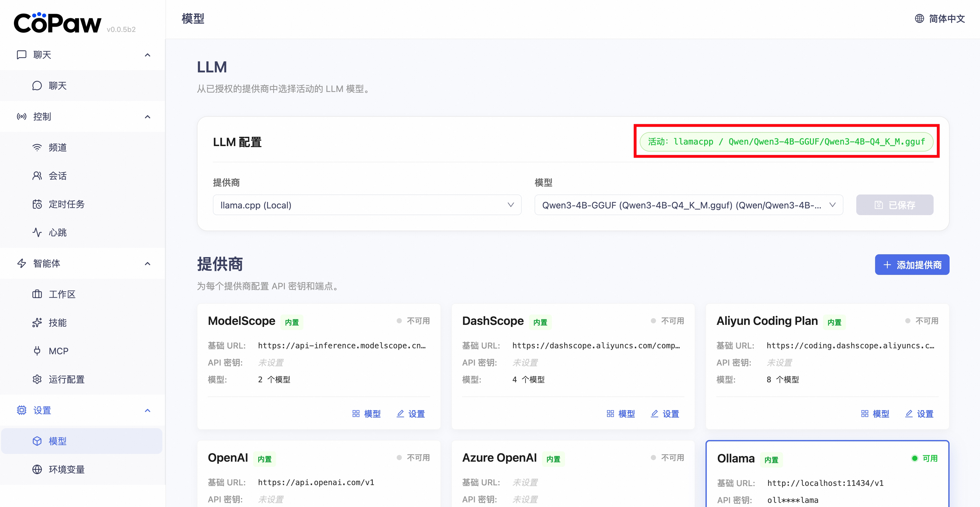Open the 工作区 workspace page

62,294
